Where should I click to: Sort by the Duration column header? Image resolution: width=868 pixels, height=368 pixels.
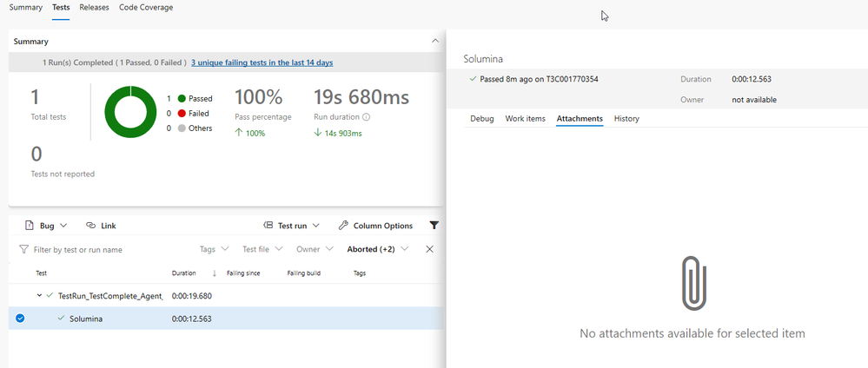183,273
